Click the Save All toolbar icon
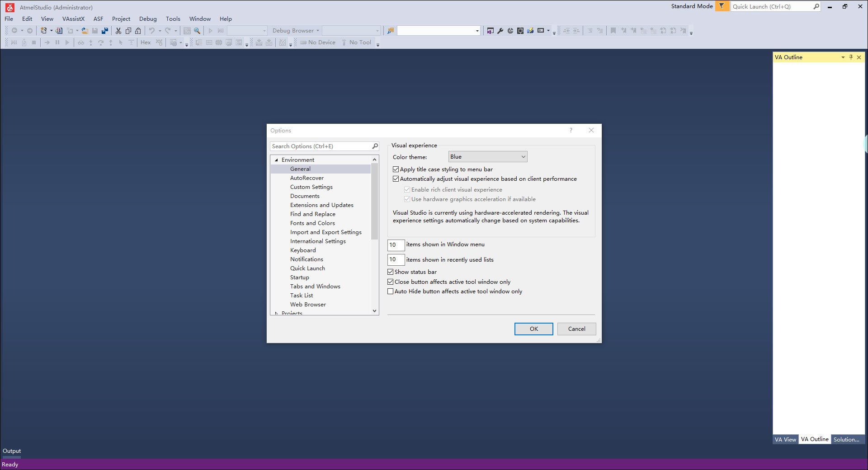 click(105, 31)
